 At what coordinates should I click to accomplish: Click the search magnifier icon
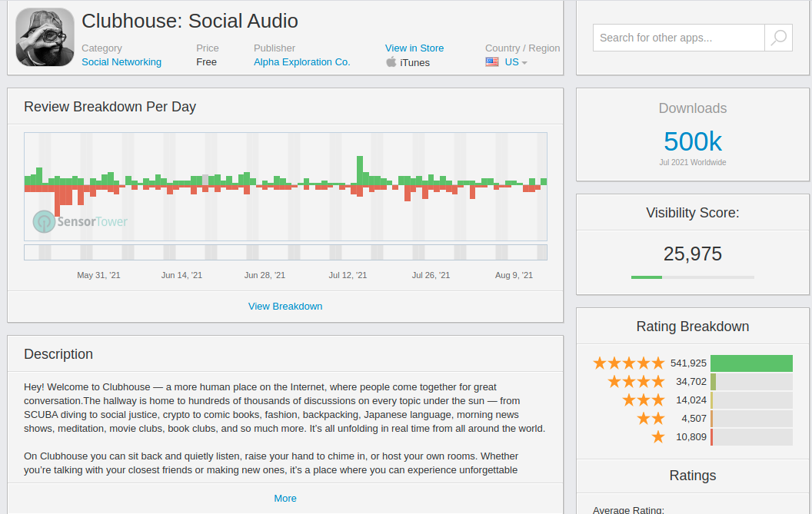(x=778, y=37)
